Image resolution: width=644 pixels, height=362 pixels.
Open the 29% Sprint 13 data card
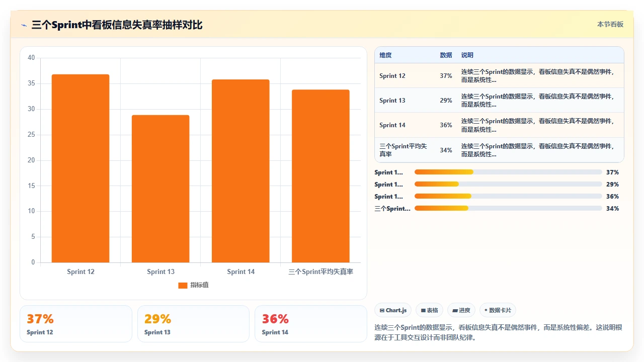pyautogui.click(x=193, y=324)
